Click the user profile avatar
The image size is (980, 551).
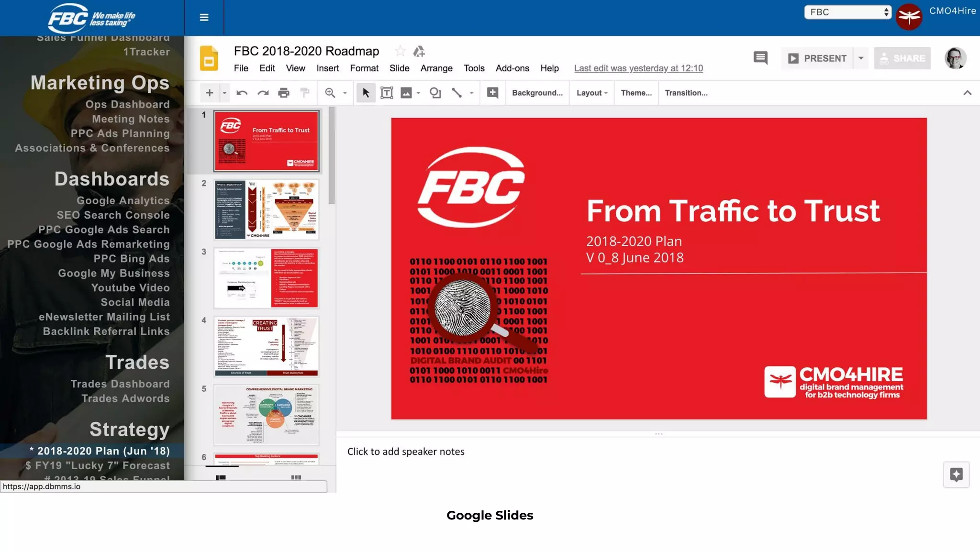point(955,58)
